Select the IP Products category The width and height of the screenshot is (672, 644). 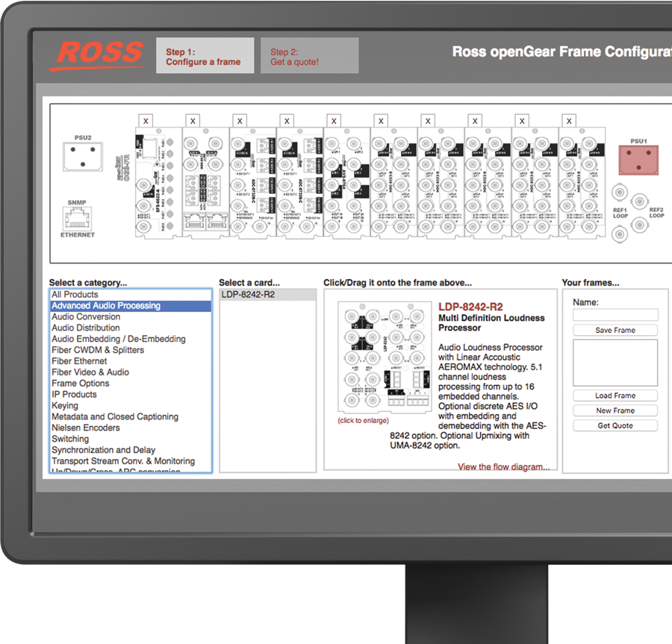point(131,395)
